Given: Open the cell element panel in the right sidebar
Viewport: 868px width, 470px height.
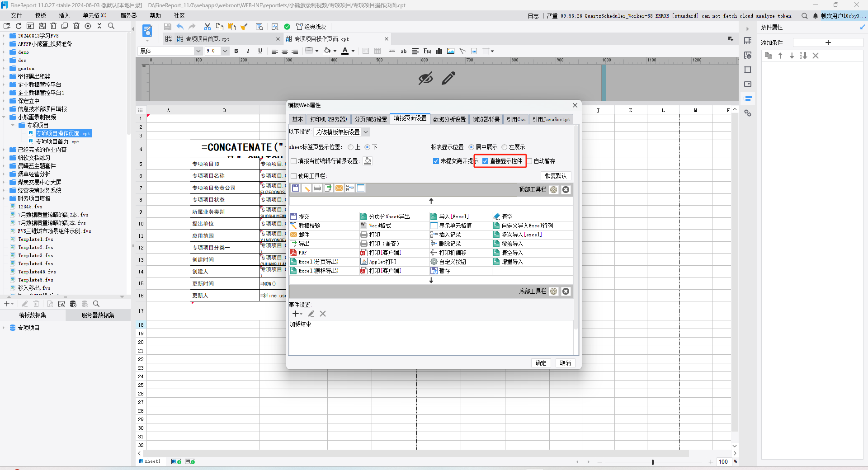Looking at the screenshot, I should (x=748, y=41).
